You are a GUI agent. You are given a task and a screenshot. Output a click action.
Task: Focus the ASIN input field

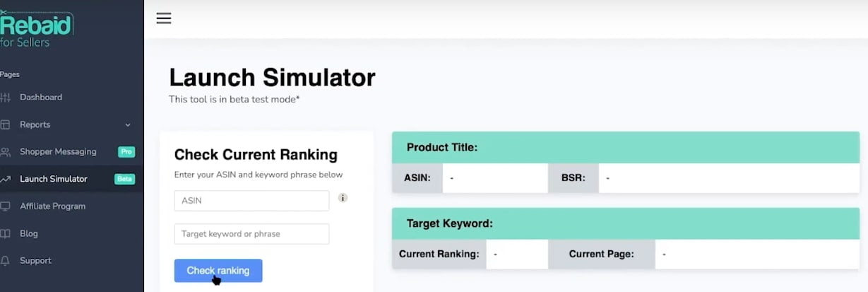[x=251, y=201]
